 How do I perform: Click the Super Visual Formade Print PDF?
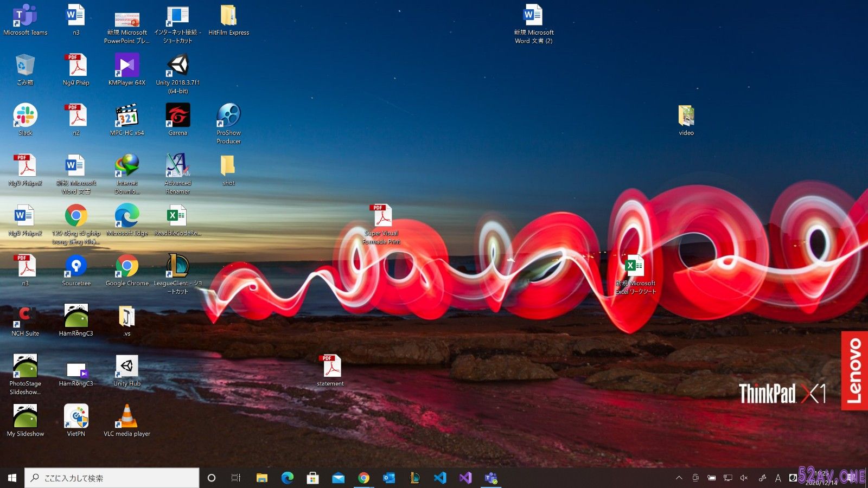pos(381,217)
